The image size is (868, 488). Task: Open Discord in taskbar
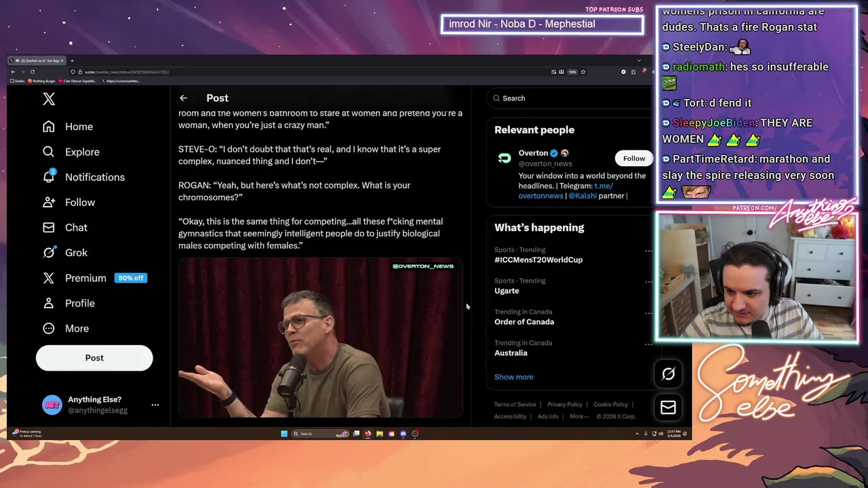403,434
